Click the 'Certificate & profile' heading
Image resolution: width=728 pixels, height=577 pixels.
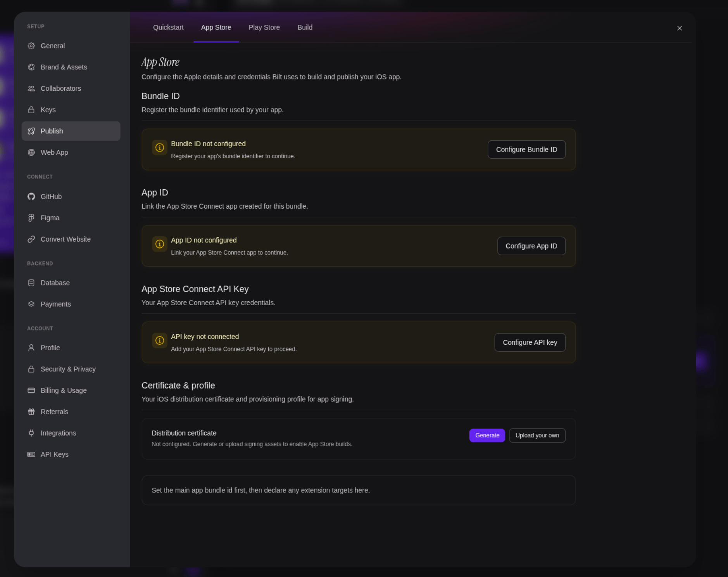click(178, 385)
